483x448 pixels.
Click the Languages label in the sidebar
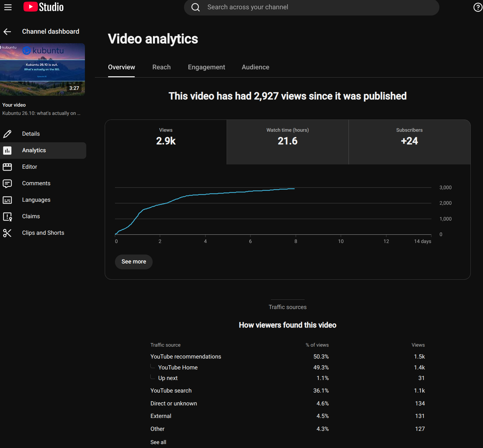36,200
